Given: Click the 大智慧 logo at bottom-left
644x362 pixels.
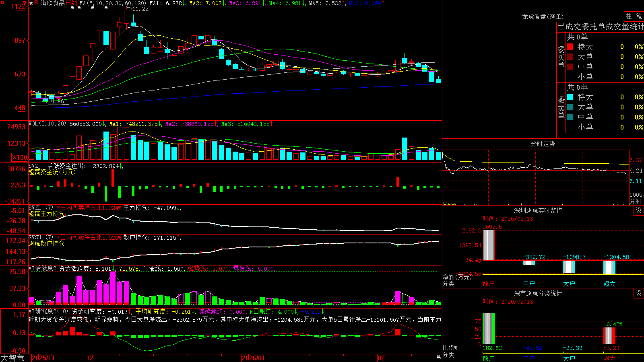Looking at the screenshot, I should (x=12, y=358).
